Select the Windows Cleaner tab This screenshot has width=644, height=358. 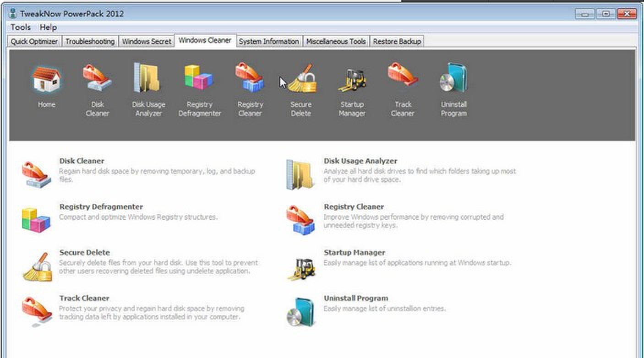(x=205, y=40)
